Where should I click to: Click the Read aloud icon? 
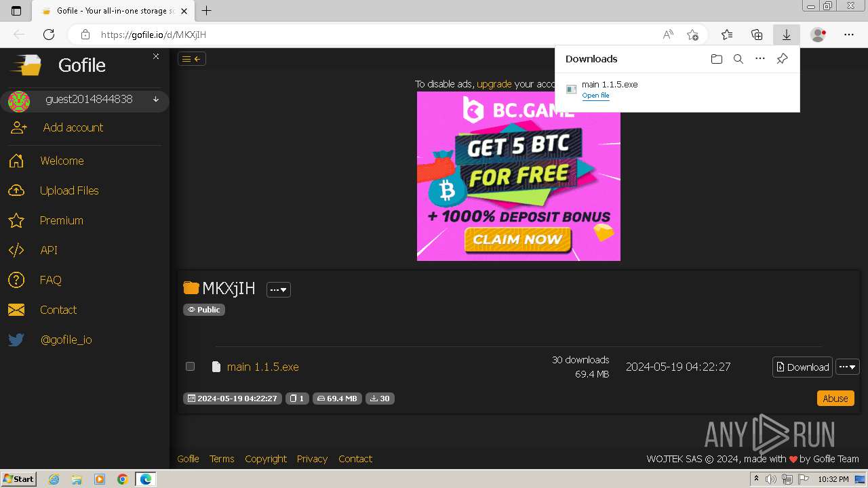[x=668, y=35]
